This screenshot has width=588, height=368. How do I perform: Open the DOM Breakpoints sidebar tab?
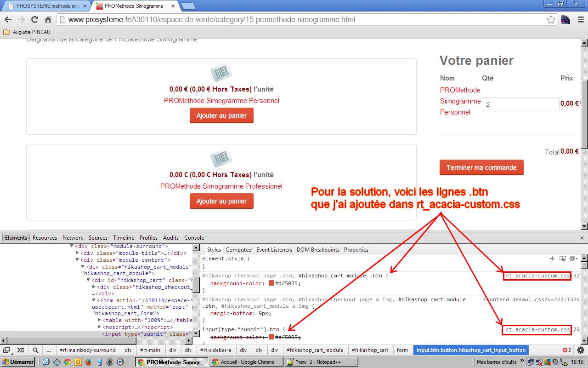click(318, 250)
